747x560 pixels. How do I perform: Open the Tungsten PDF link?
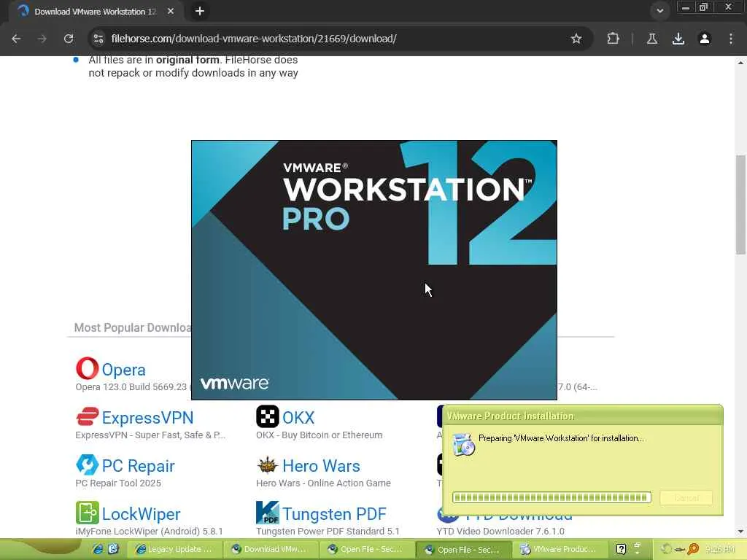(334, 514)
